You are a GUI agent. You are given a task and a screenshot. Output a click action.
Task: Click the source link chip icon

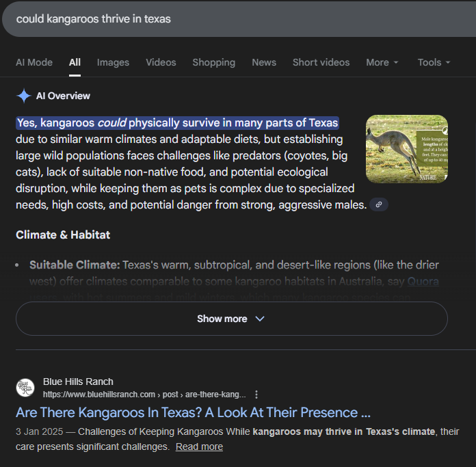pos(379,204)
